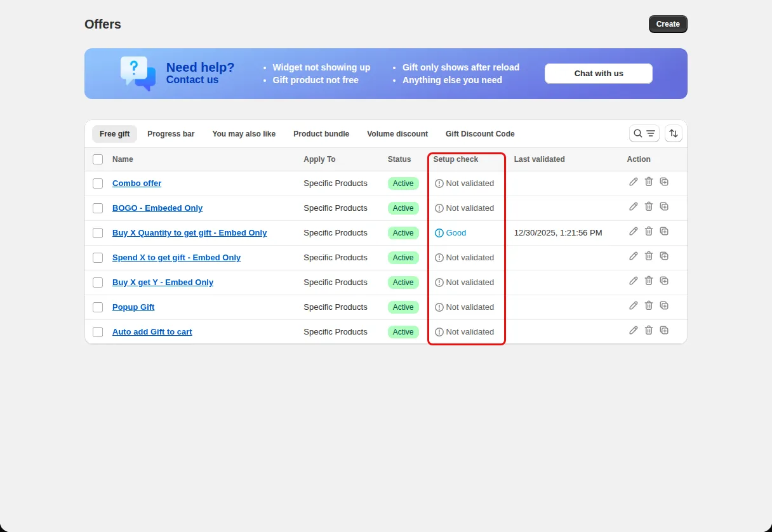Click the Active badge for Popup Gift
Viewport: 772px width, 532px height.
point(403,307)
